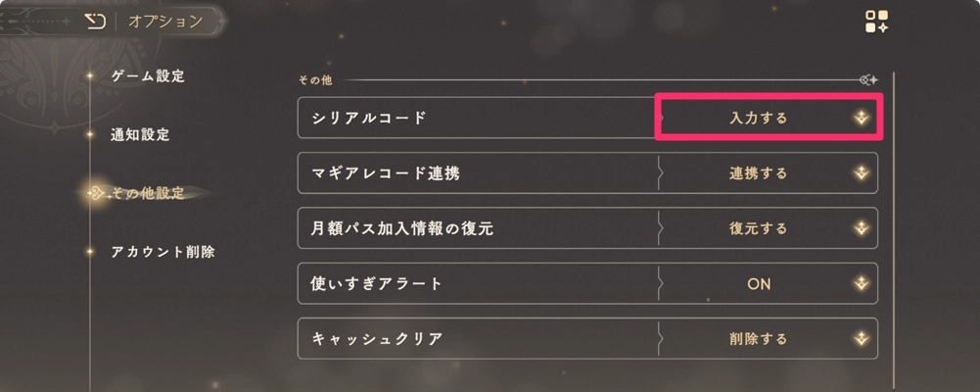Click the gold diamond icon on 使いすぎアラート row
Viewport: 980px width, 392px height.
[861, 284]
